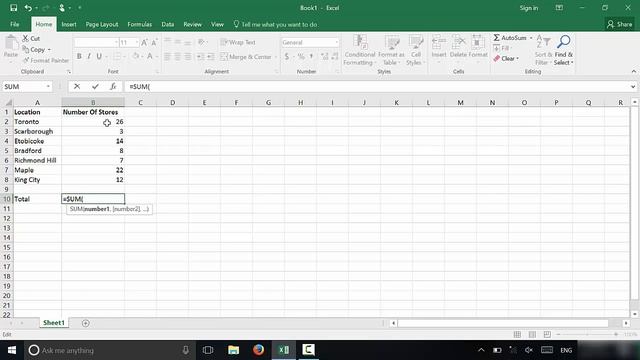The image size is (640, 360).
Task: Expand the Name Box dropdown
Action: (x=48, y=87)
